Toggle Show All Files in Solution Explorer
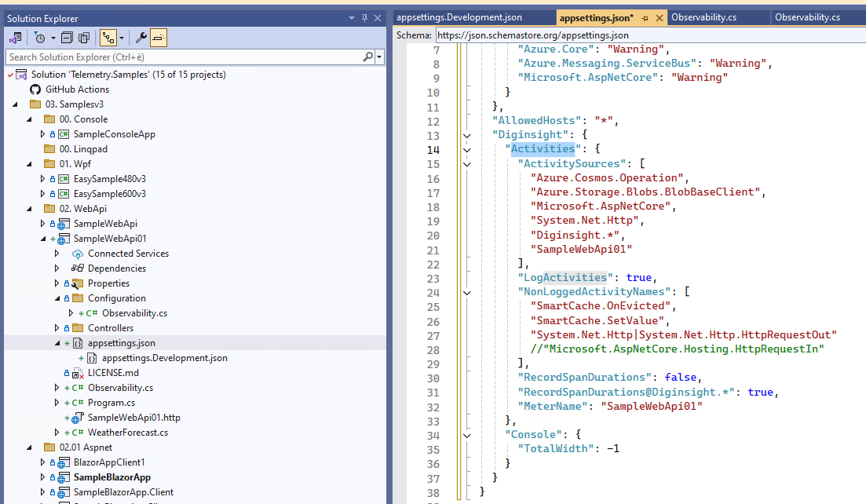The height and width of the screenshot is (504, 866). [83, 38]
